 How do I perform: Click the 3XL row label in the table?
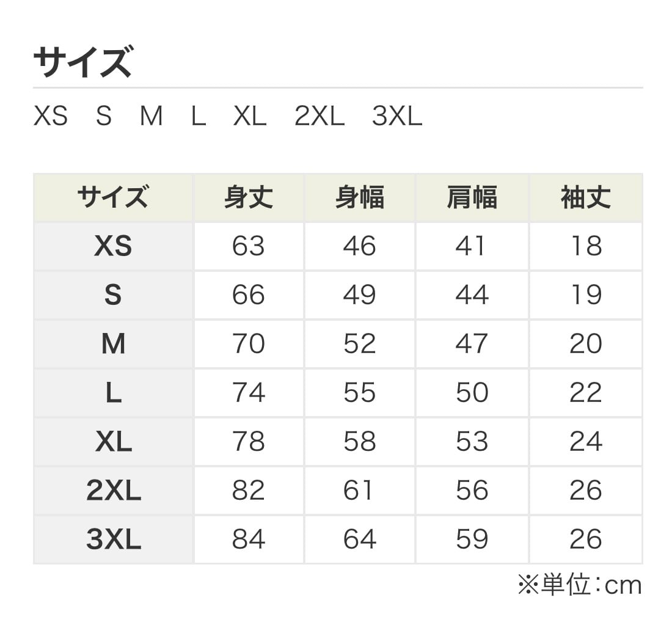tap(113, 539)
